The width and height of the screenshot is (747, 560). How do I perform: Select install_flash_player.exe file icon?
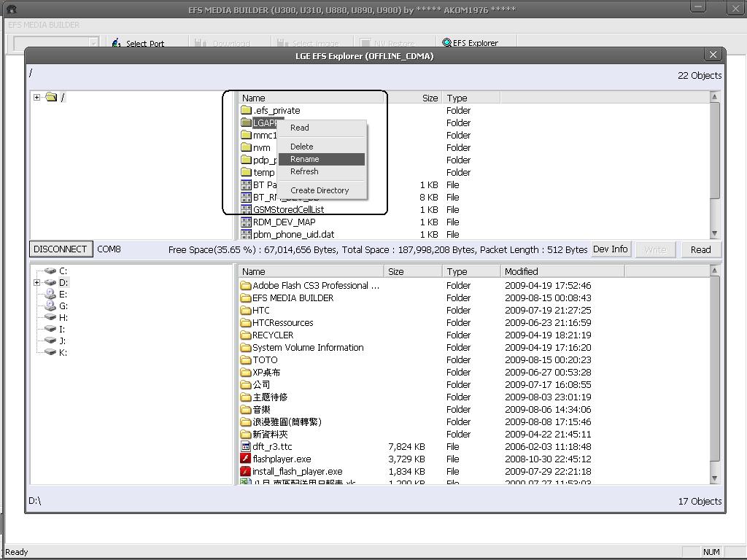[245, 472]
